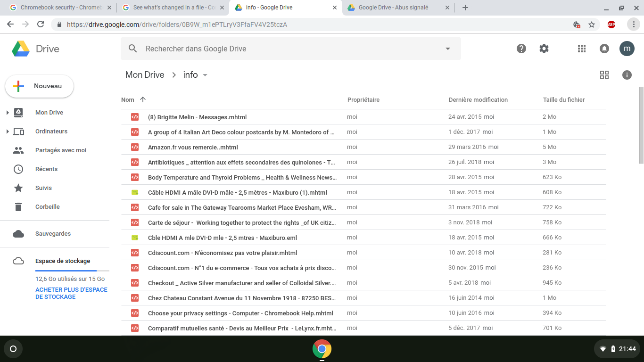Sort by Taille du fichier column

pos(564,100)
